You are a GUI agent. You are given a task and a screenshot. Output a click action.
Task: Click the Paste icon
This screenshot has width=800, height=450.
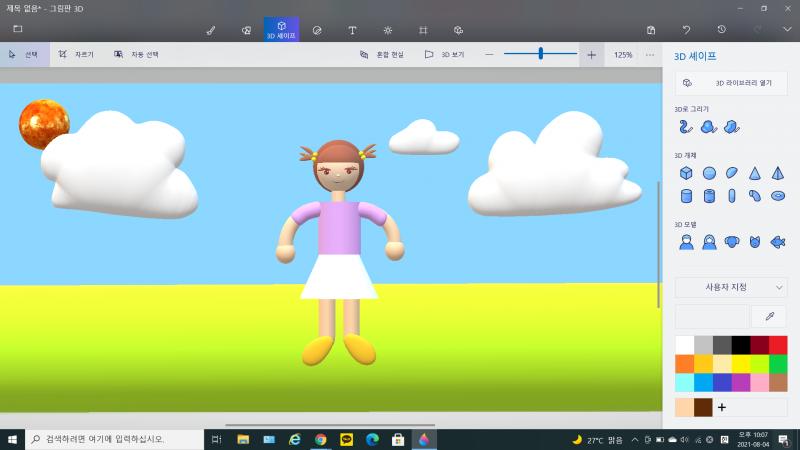point(651,30)
